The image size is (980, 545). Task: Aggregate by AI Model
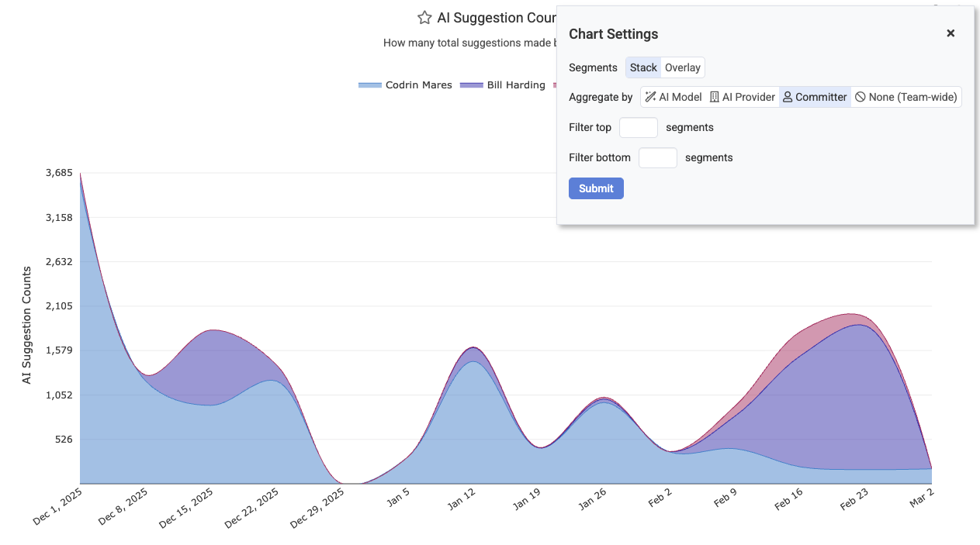click(x=673, y=97)
